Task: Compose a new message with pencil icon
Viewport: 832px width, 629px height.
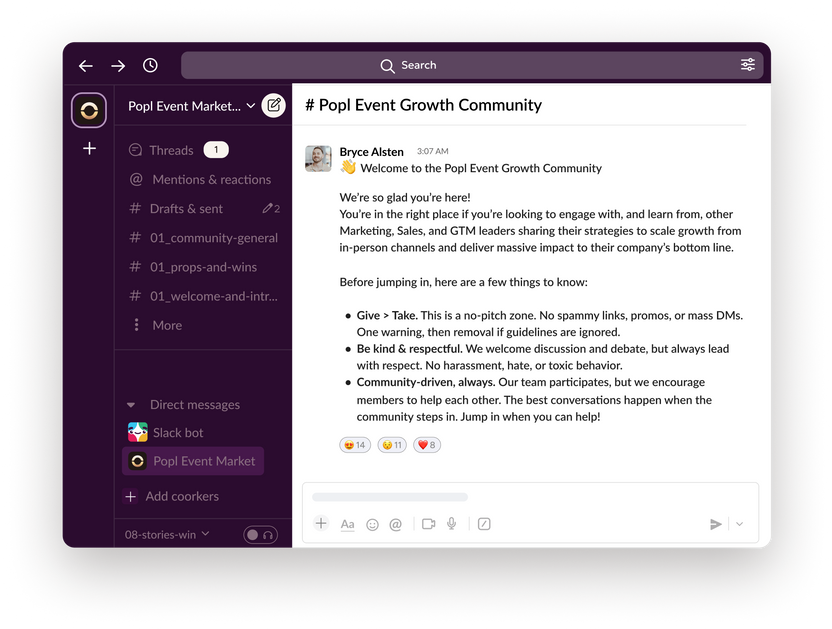Action: click(x=274, y=106)
